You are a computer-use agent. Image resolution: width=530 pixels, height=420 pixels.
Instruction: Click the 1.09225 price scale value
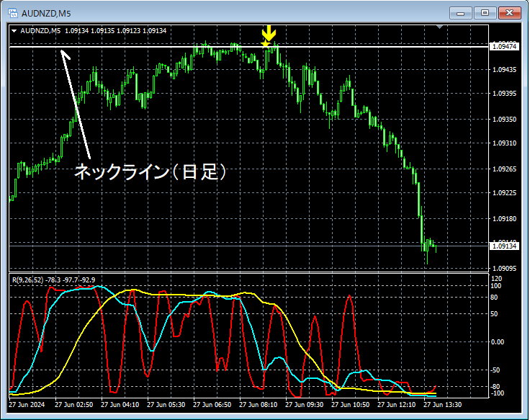coord(504,193)
